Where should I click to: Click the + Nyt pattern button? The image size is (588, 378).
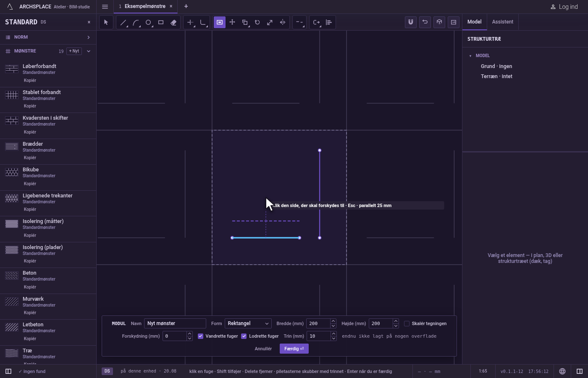(74, 51)
